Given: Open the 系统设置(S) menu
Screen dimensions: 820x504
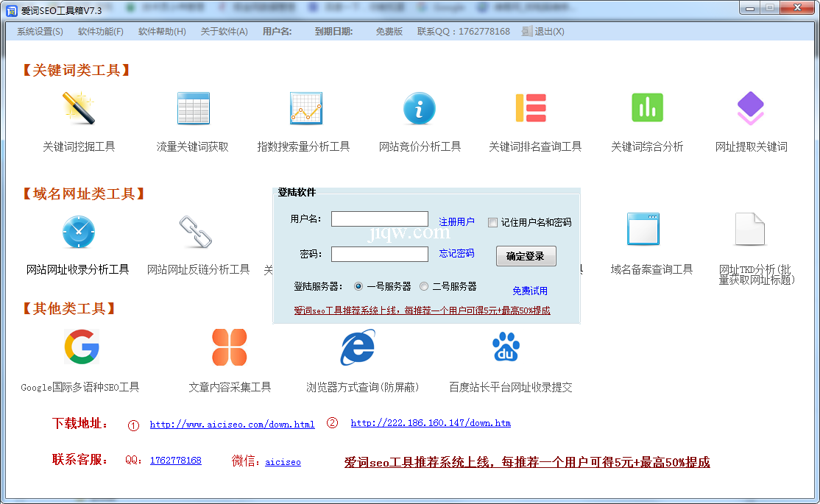Looking at the screenshot, I should point(40,32).
